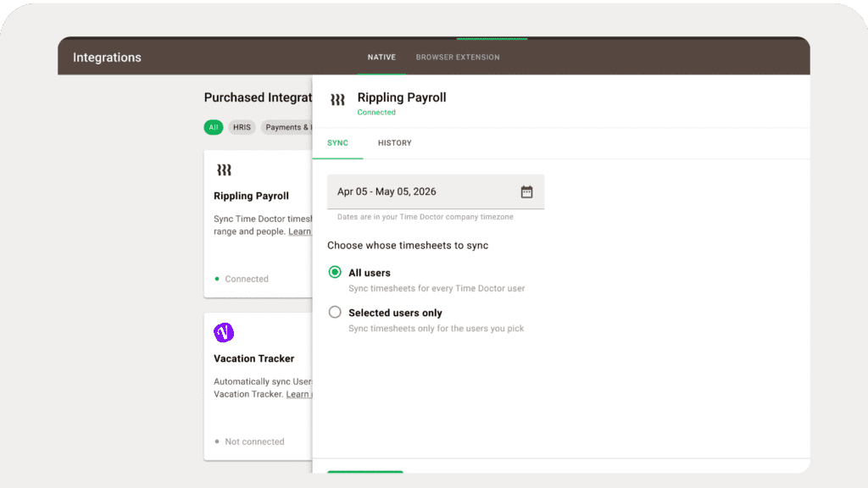This screenshot has width=868, height=488.
Task: Click the Vacation Tracker logo icon
Action: (x=224, y=332)
